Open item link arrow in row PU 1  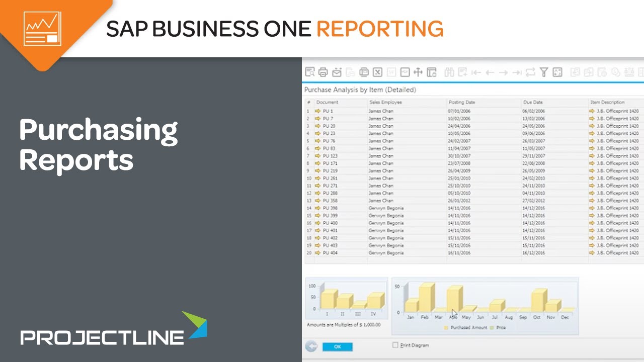592,111
